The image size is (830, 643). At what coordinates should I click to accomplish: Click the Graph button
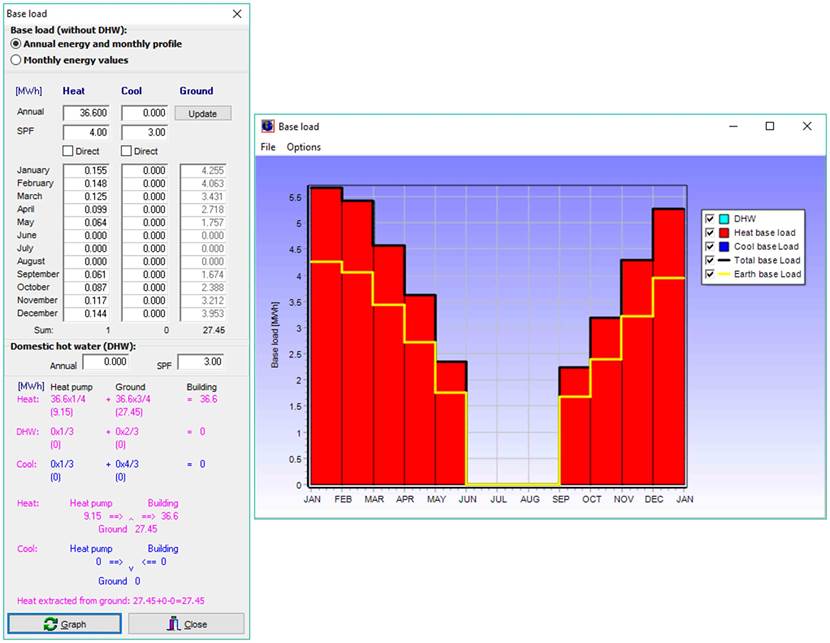click(x=65, y=624)
